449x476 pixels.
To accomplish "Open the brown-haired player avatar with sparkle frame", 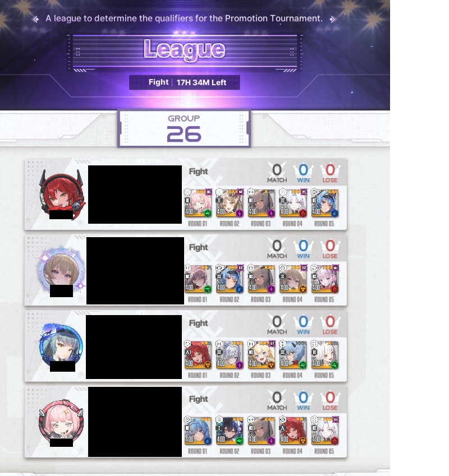I will pyautogui.click(x=61, y=270).
